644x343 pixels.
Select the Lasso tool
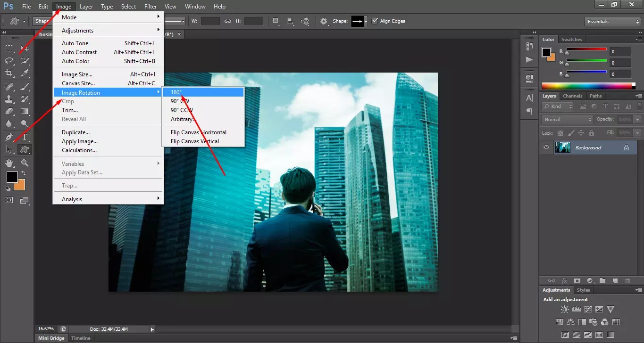[10, 60]
